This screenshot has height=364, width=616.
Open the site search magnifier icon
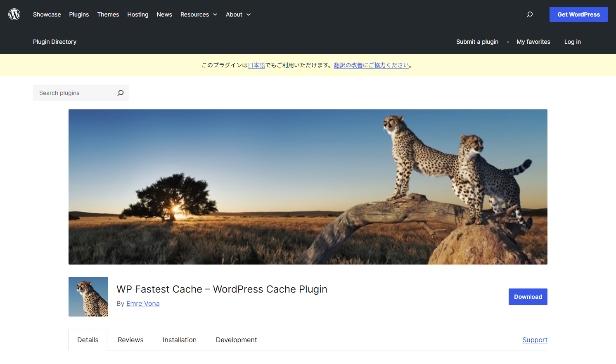(x=530, y=14)
